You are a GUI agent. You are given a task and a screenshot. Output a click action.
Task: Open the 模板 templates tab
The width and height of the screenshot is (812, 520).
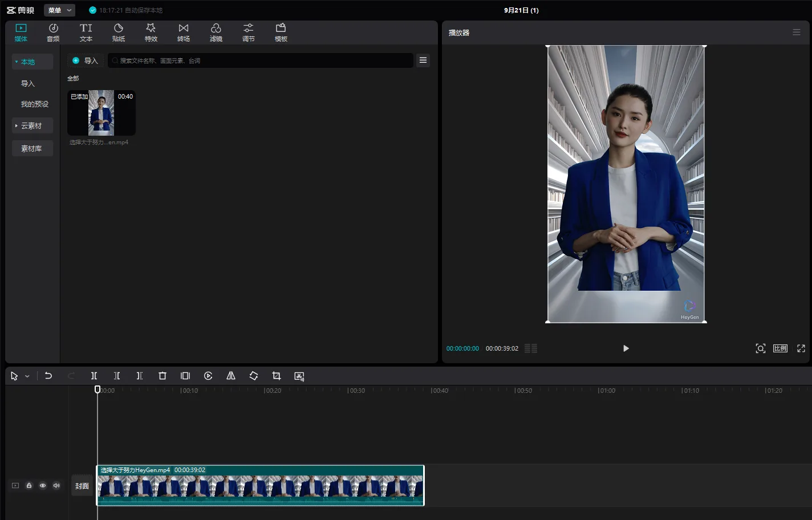point(281,32)
